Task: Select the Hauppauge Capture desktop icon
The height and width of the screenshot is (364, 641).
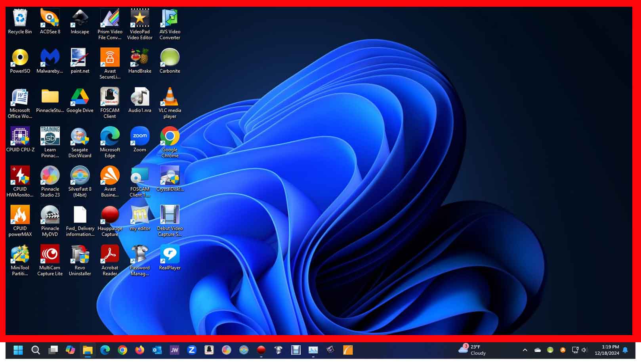Action: point(110,221)
